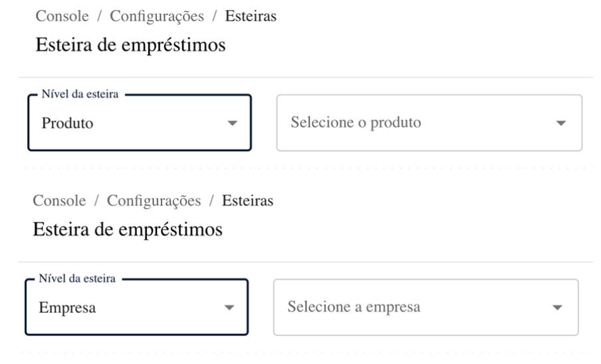The image size is (601, 364).
Task: Click the Produto value text
Action: pyautogui.click(x=67, y=124)
